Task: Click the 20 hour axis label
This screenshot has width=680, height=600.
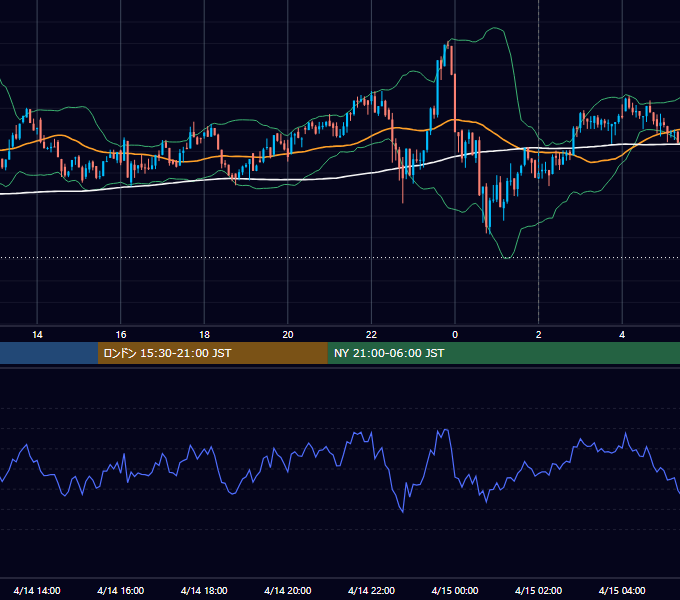Action: click(x=288, y=335)
